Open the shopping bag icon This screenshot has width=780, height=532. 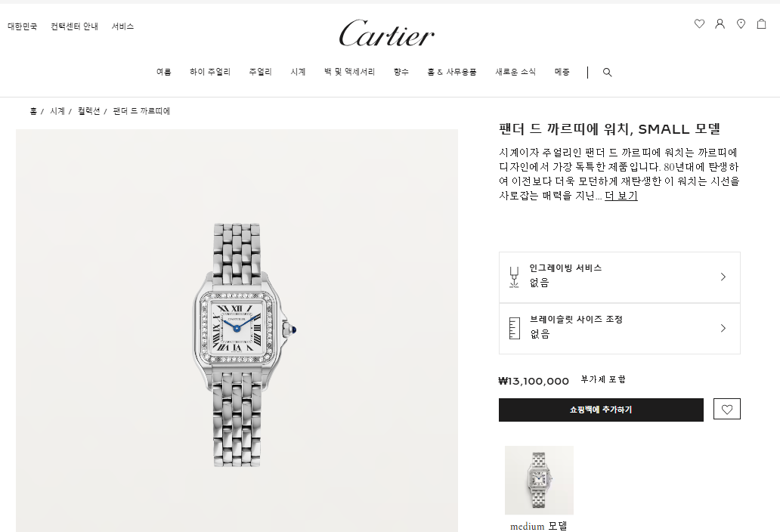pyautogui.click(x=762, y=23)
